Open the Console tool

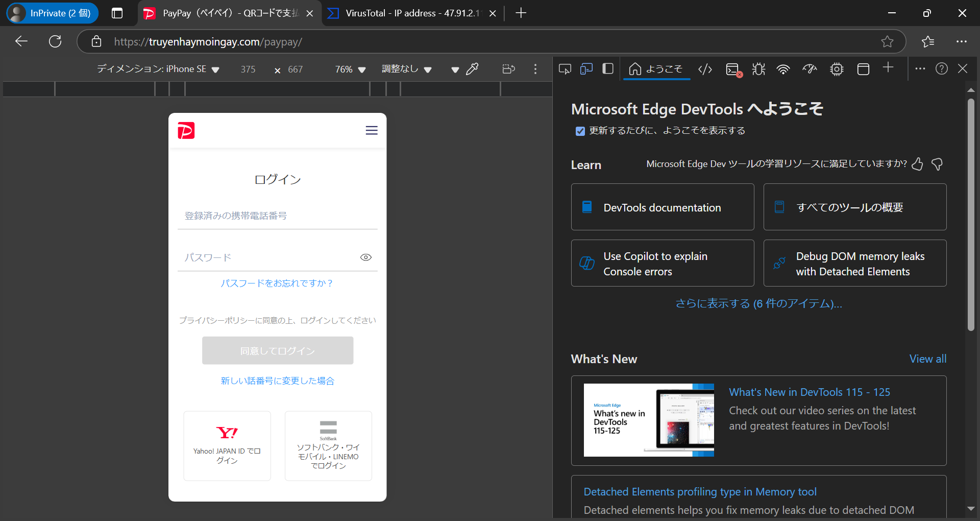point(733,69)
